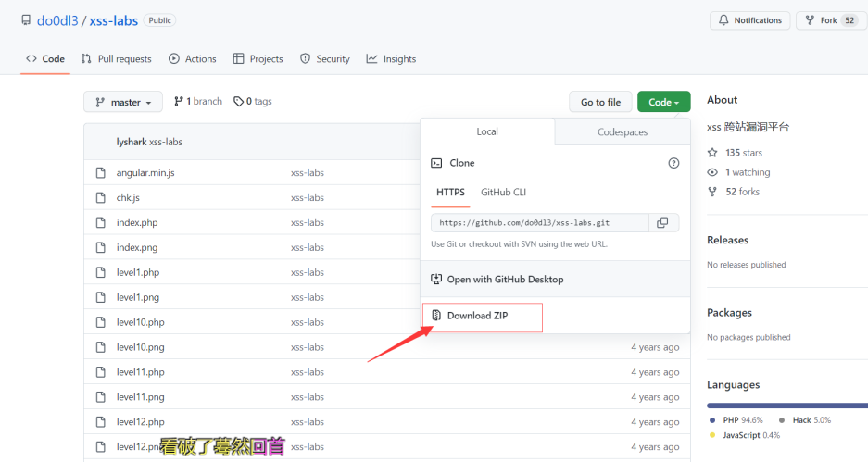Click the 1 branch link

[x=198, y=101]
